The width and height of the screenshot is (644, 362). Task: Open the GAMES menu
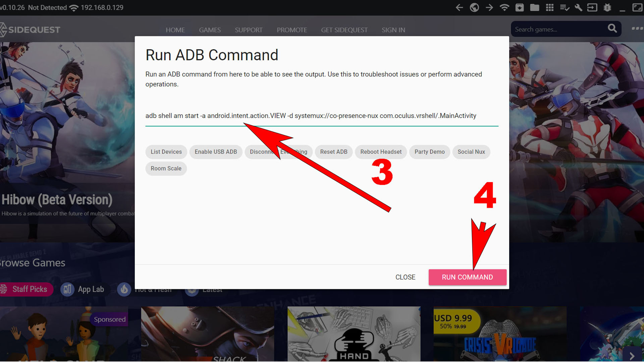point(210,30)
